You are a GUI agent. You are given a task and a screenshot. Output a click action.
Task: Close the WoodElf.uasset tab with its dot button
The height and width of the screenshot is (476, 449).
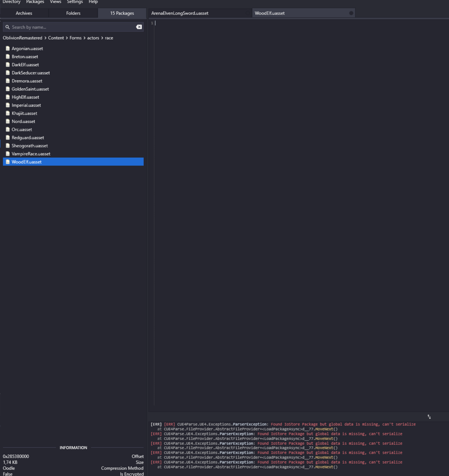[351, 13]
